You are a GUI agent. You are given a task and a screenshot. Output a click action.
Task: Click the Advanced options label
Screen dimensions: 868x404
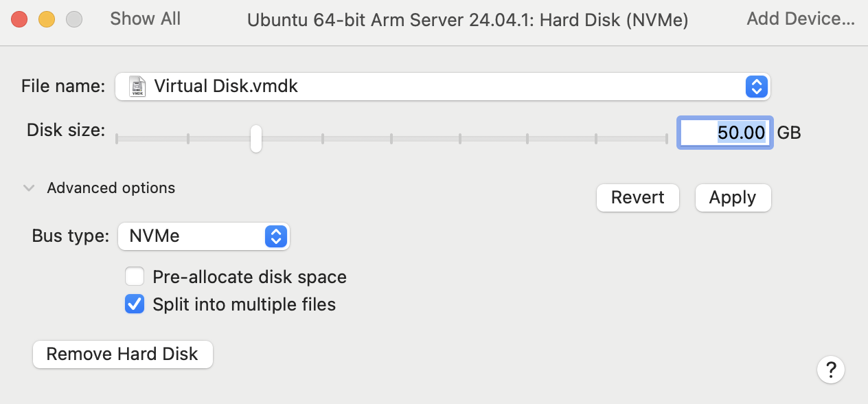[x=111, y=188]
